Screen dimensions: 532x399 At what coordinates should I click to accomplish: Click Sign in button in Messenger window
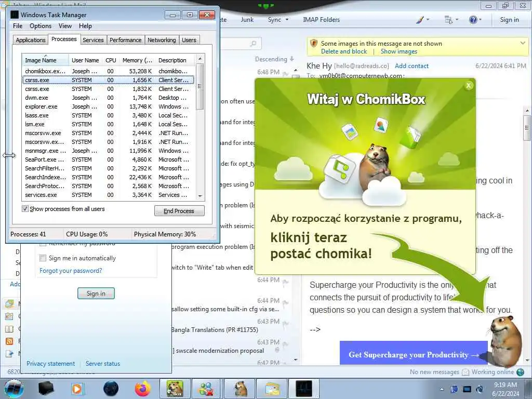pyautogui.click(x=96, y=293)
